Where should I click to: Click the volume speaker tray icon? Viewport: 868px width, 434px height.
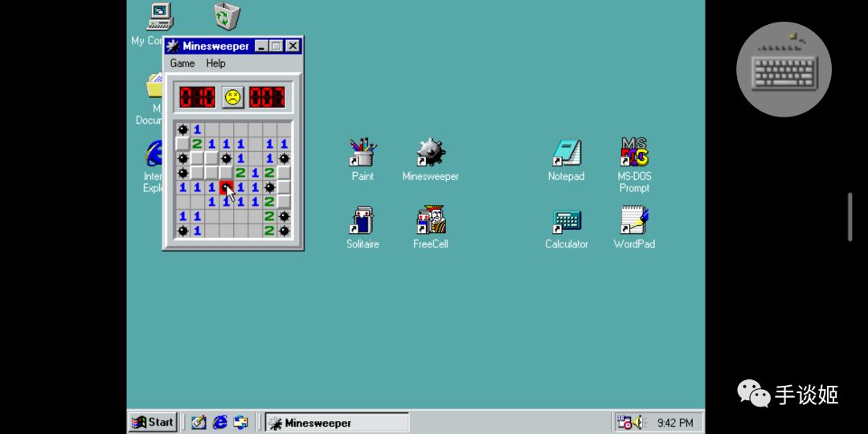pyautogui.click(x=640, y=423)
